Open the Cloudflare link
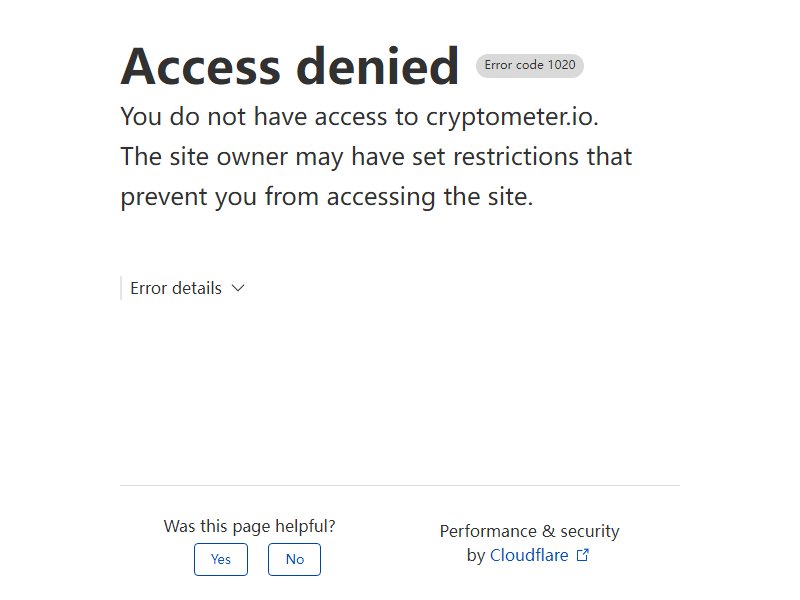The width and height of the screenshot is (800, 600). [x=529, y=555]
